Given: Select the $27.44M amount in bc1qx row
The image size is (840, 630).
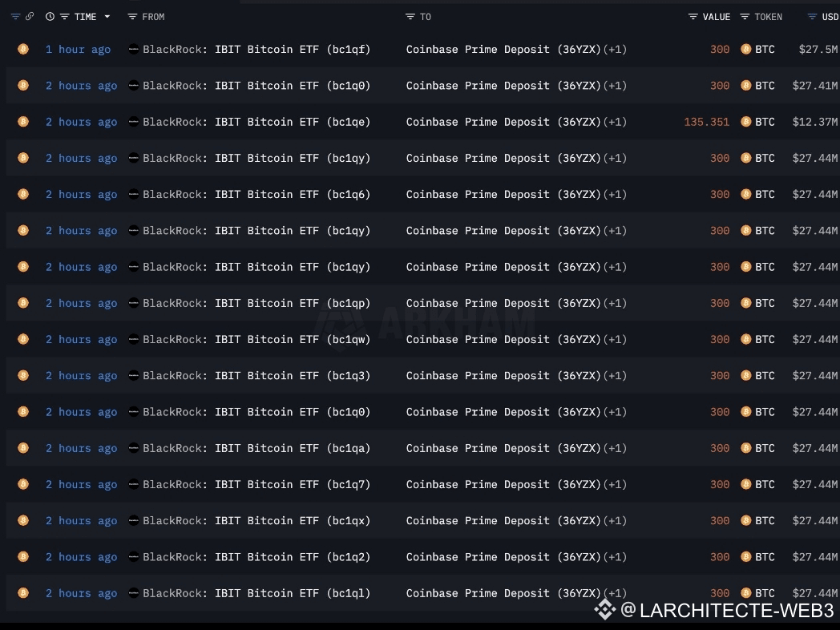Looking at the screenshot, I should pos(815,521).
